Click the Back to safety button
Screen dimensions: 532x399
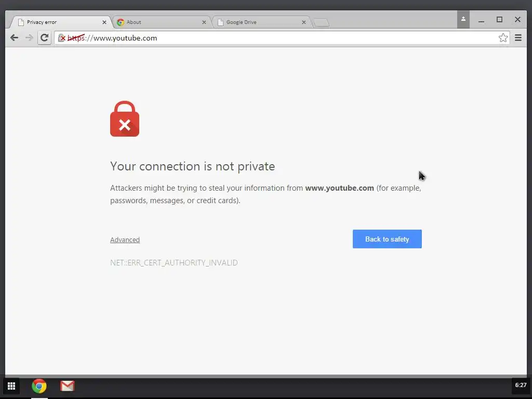coord(387,239)
